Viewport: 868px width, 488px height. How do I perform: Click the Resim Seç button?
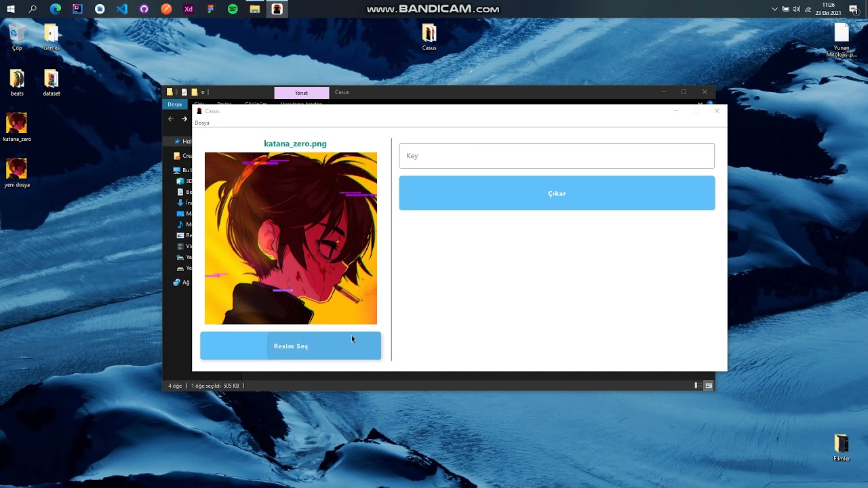click(x=290, y=346)
